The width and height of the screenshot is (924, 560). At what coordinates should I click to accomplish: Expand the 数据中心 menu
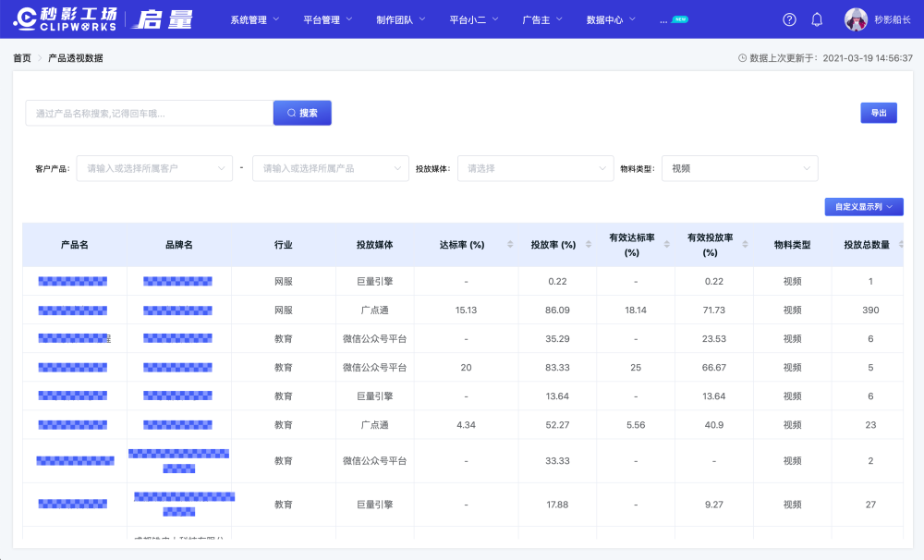pyautogui.click(x=611, y=19)
